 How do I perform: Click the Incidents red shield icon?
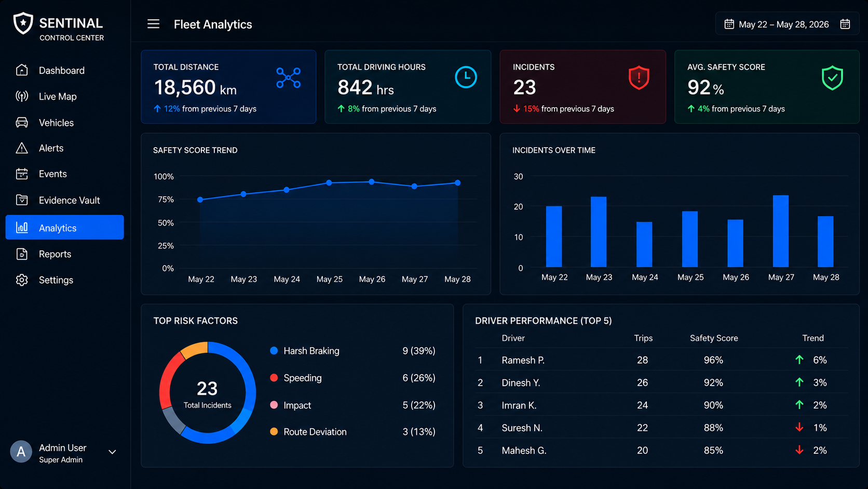tap(639, 78)
